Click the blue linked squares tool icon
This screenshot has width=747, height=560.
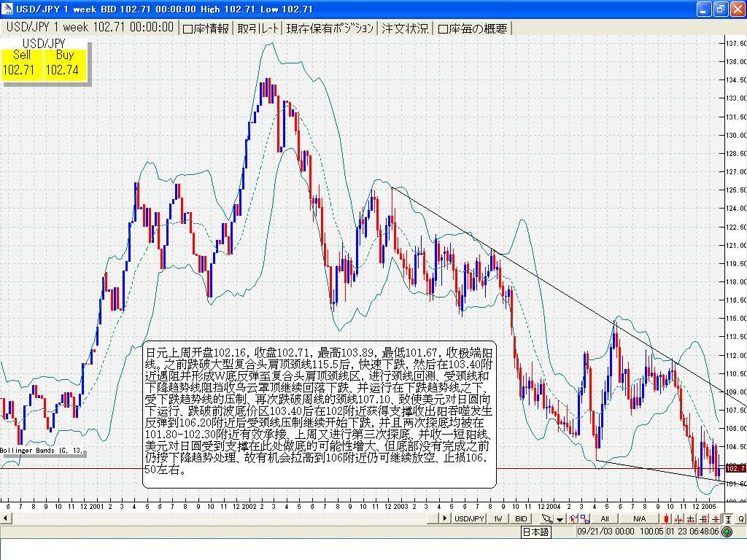[x=584, y=518]
